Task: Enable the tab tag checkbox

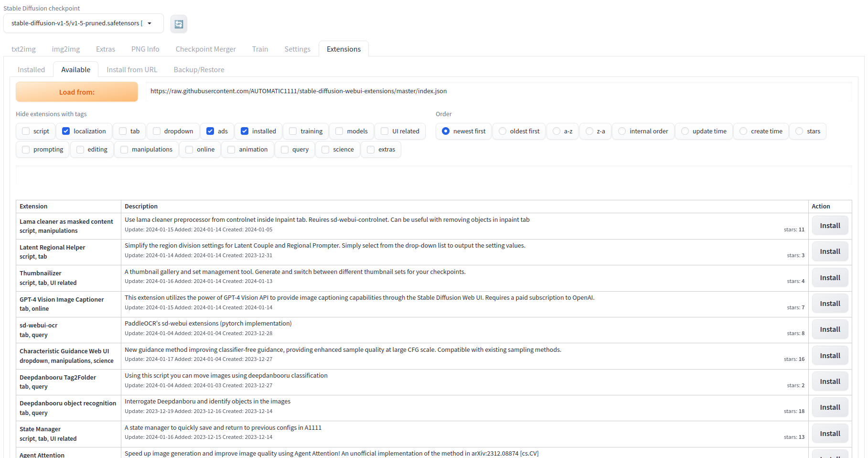Action: [123, 131]
